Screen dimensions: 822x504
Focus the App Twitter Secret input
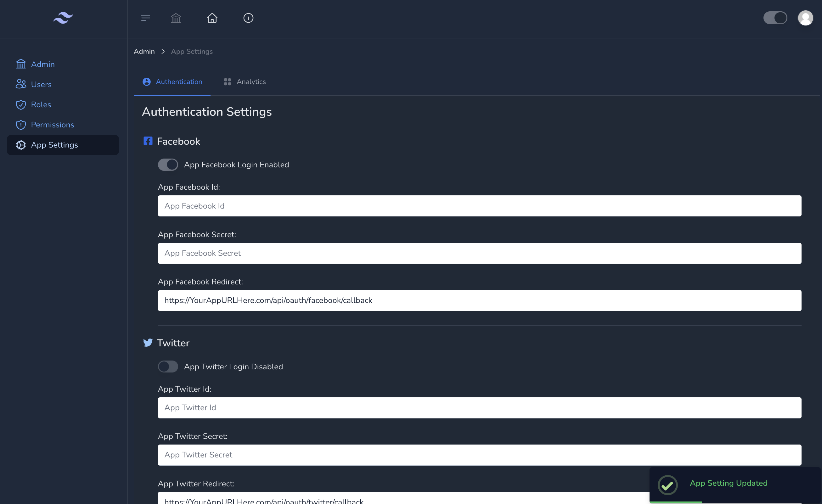(x=479, y=455)
